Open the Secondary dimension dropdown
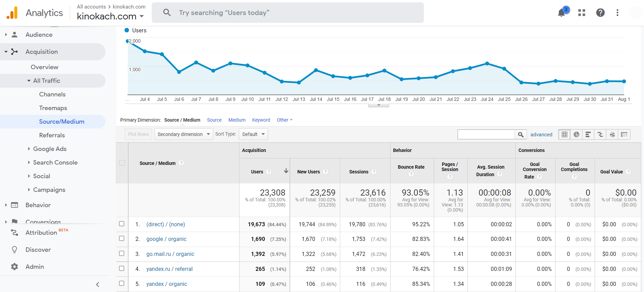644x292 pixels. (x=184, y=134)
